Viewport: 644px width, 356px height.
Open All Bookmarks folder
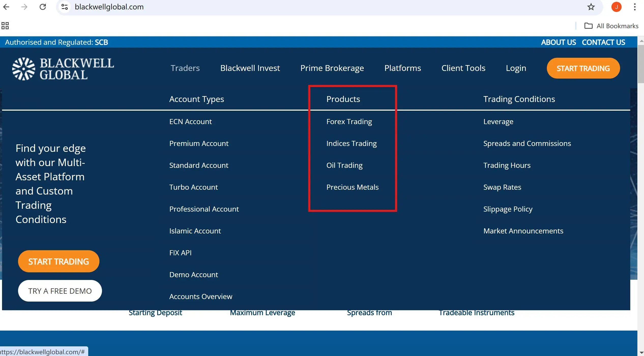pos(611,26)
